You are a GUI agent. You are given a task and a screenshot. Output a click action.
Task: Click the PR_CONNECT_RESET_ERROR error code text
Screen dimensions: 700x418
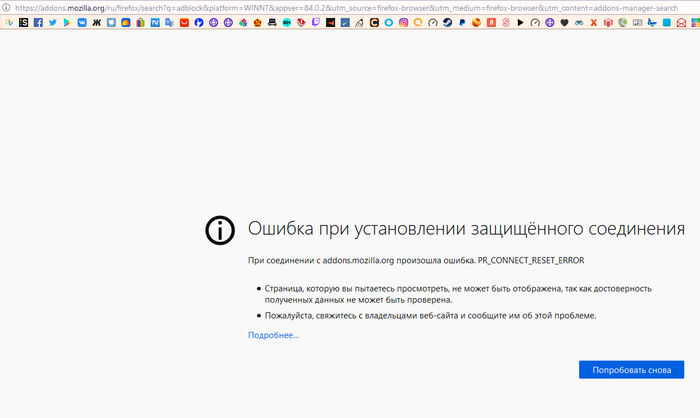pyautogui.click(x=531, y=260)
